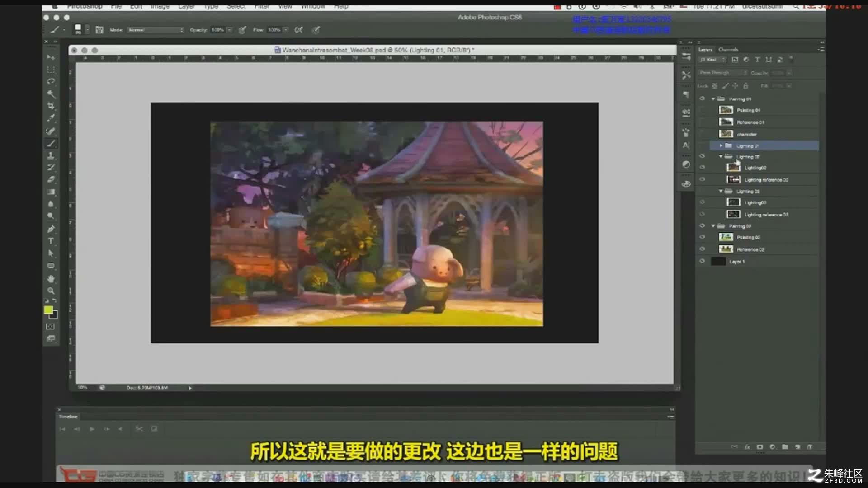Collapse the Lighting 02 group
Screen dimensions: 868x488
[x=721, y=156]
